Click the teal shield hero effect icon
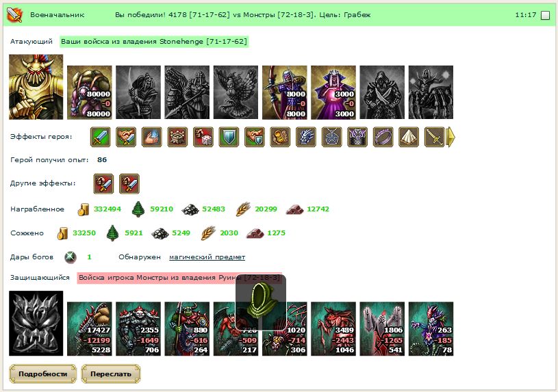This screenshot has width=558, height=392. [229, 137]
